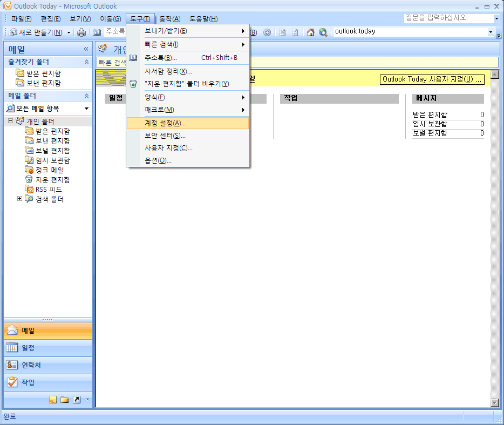Open the address book toolbar icon
Viewport: 504px width, 425px height.
click(x=97, y=32)
